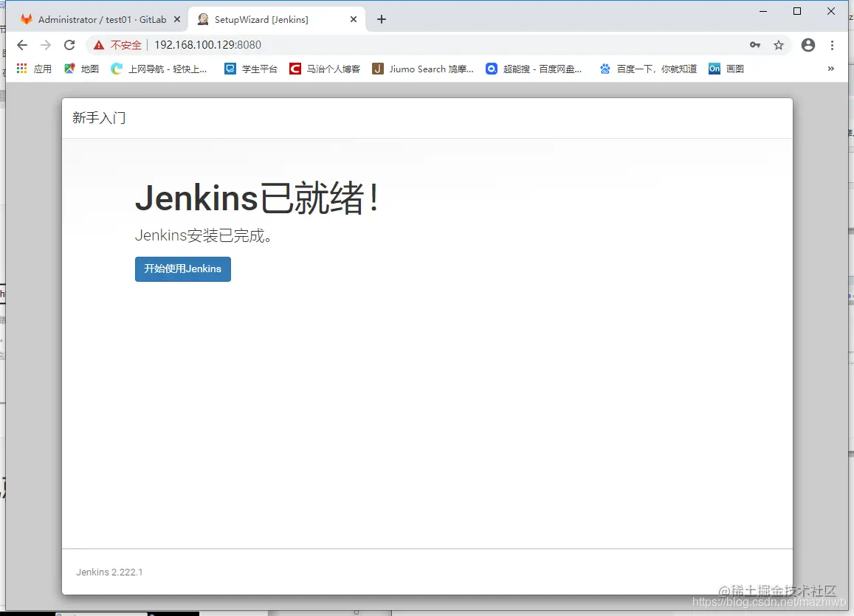Open the 马治个人博客 bookmark
Image resolution: width=854 pixels, height=616 pixels.
[326, 69]
